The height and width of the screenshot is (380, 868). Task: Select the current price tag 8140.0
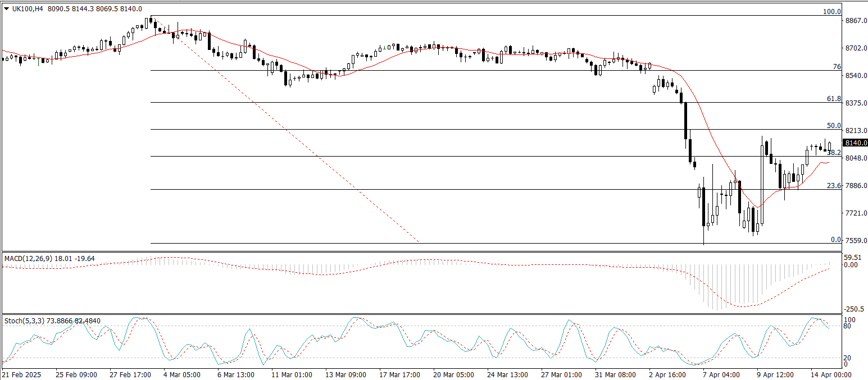click(856, 143)
